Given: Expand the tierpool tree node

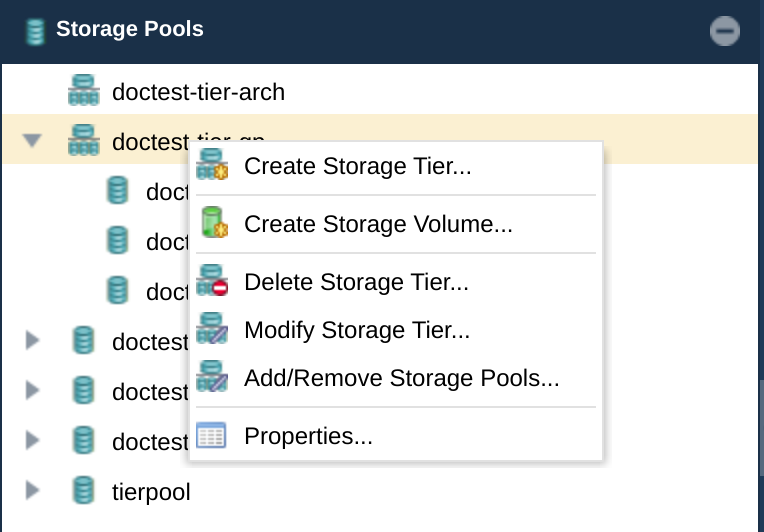Looking at the screenshot, I should (32, 490).
